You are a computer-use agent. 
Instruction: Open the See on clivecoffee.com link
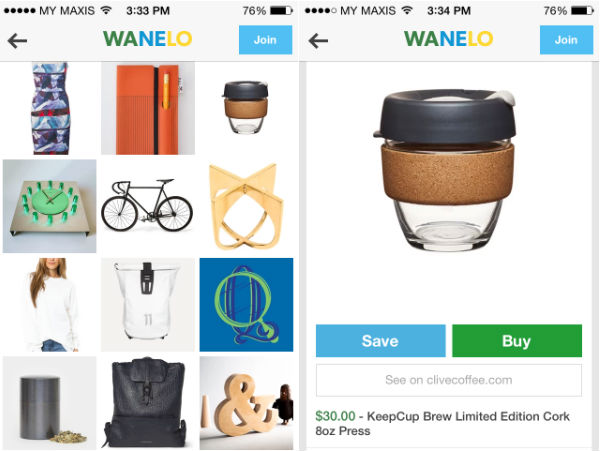pos(449,380)
